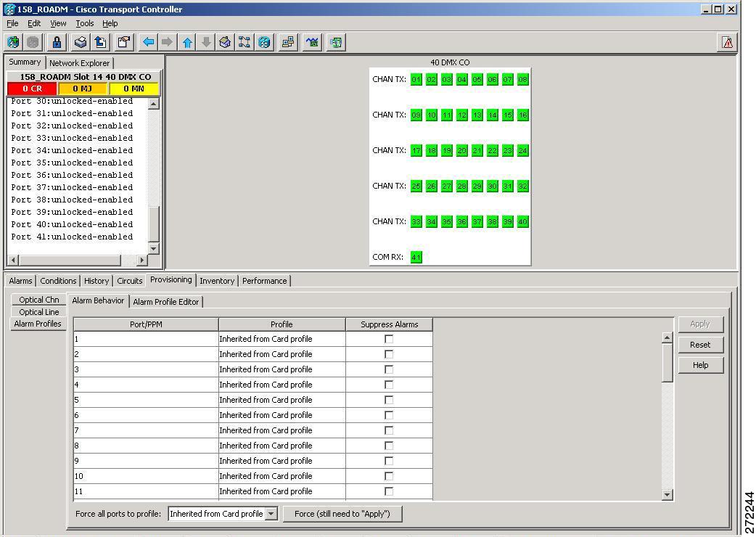756x537 pixels.
Task: Open Force all ports to profile dropdown
Action: (271, 514)
